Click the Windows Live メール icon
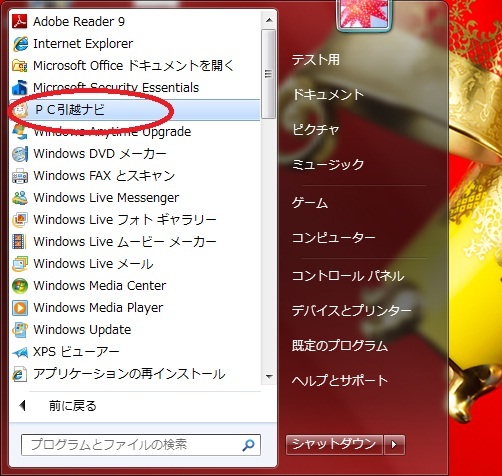The width and height of the screenshot is (502, 476). click(20, 264)
